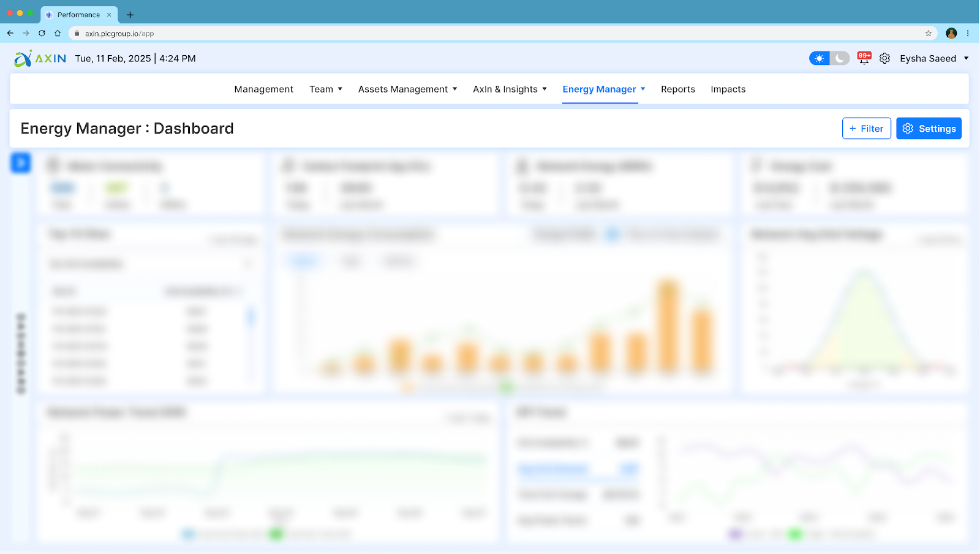This screenshot has width=980, height=554.
Task: Click the gear icon beside the notification bell
Action: 884,59
